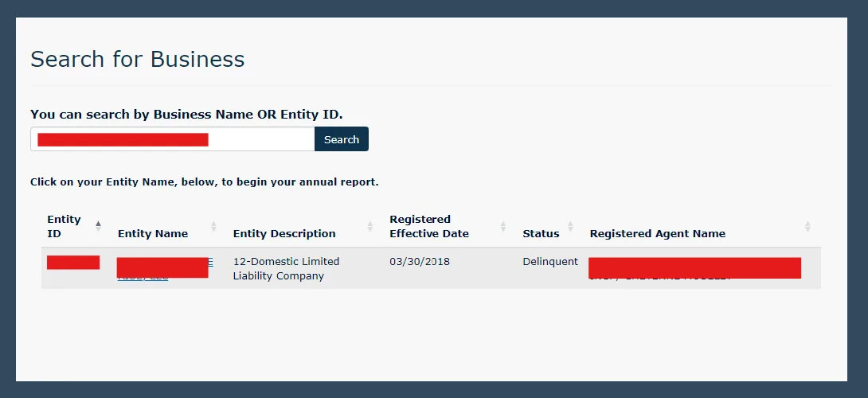Viewport: 868px width, 398px height.
Task: Select the Delinquent status cell
Action: click(550, 261)
